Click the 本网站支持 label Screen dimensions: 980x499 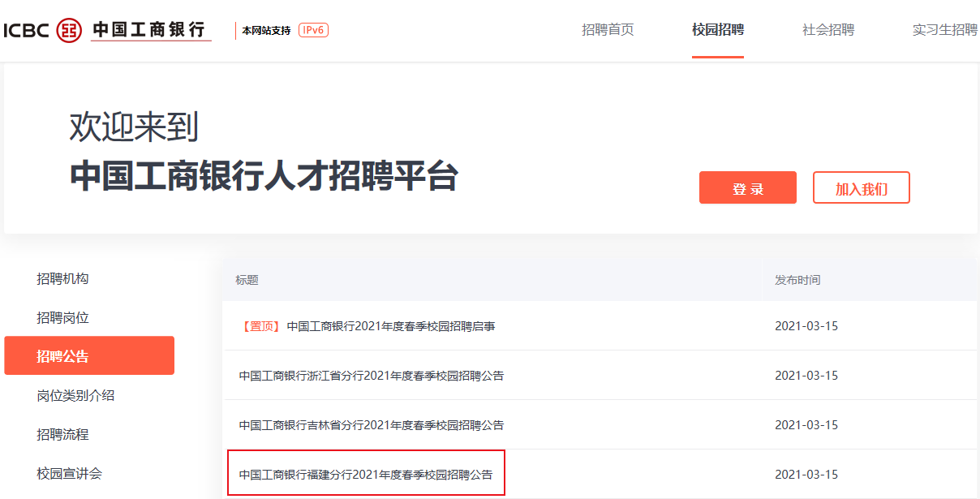tap(266, 31)
